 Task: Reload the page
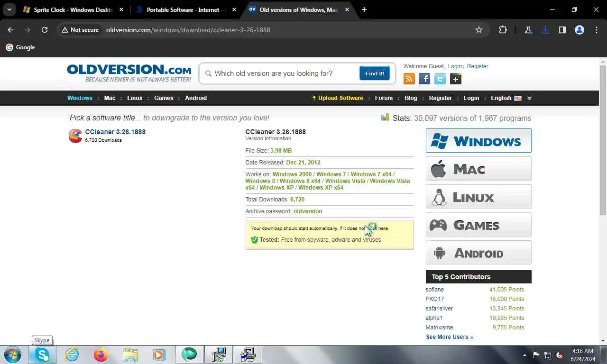[45, 30]
